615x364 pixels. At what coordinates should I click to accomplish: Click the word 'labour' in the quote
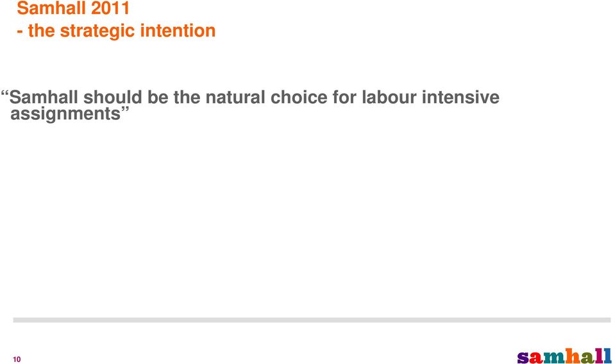(x=389, y=97)
